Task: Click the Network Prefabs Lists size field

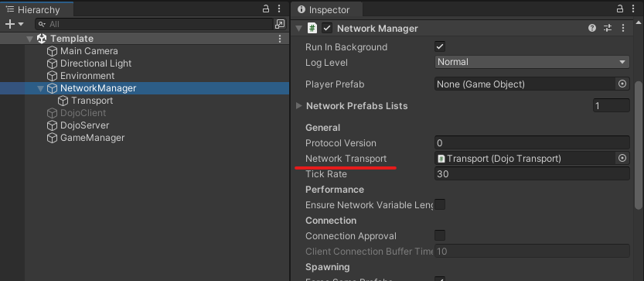Action: (611, 106)
